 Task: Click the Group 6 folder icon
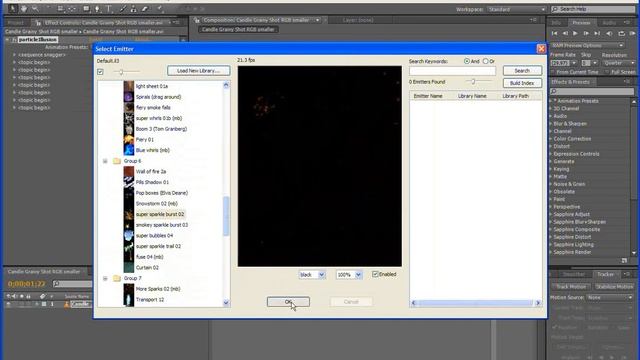click(x=117, y=161)
